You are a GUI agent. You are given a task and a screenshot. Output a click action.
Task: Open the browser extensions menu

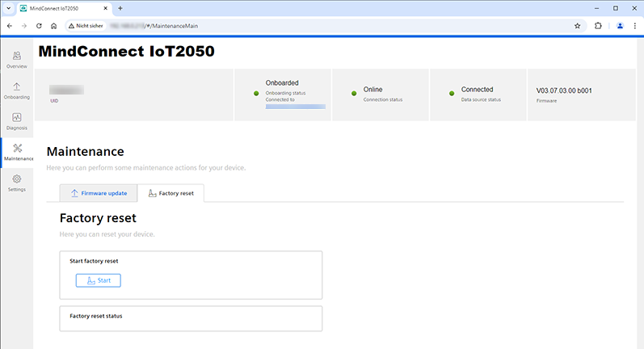click(598, 26)
